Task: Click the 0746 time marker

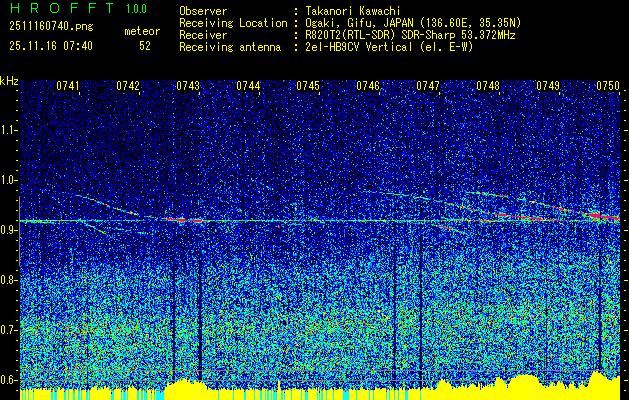Action: tap(368, 86)
